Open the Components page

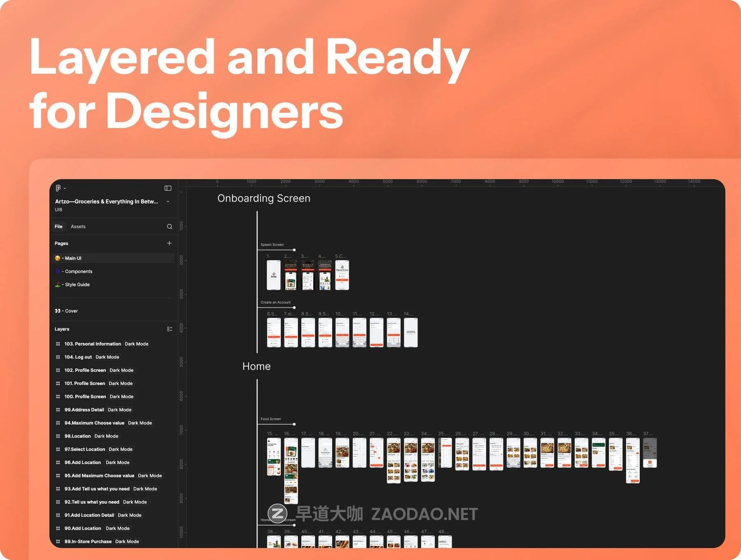coord(78,271)
